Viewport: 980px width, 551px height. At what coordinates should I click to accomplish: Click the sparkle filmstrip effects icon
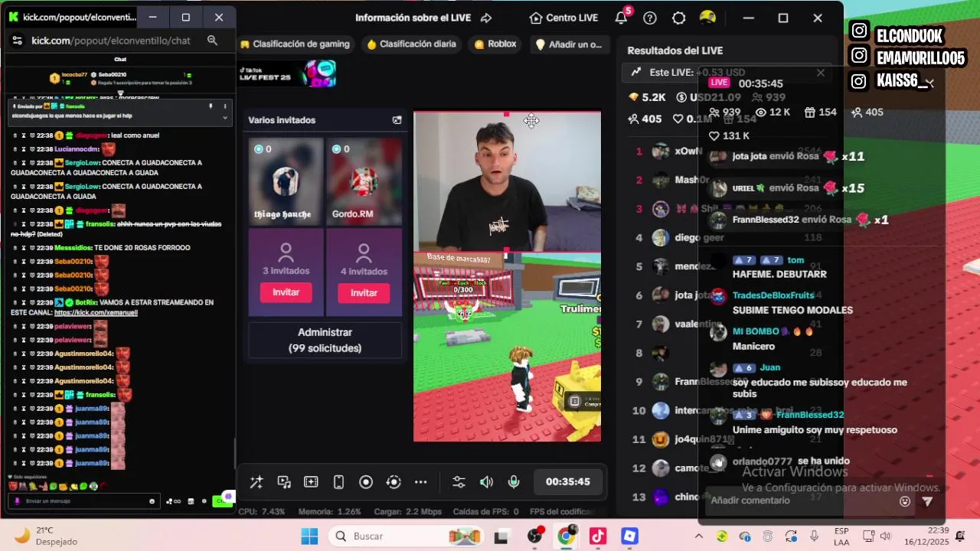(x=311, y=482)
